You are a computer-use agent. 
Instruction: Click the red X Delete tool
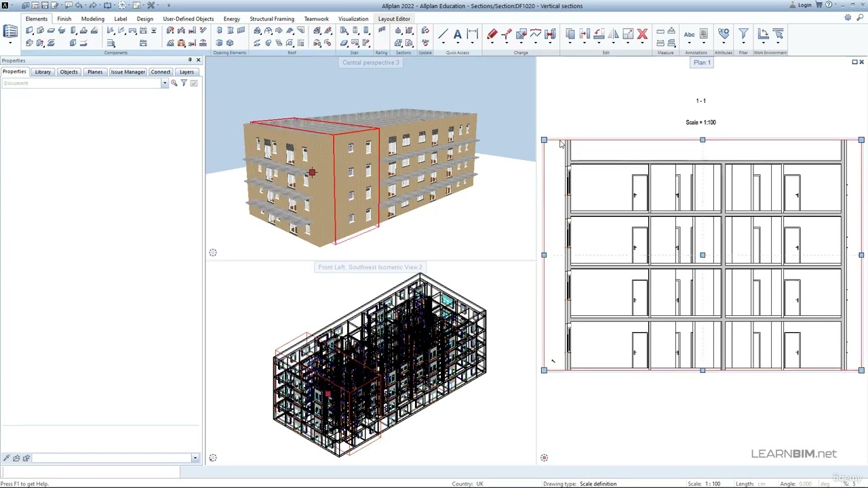coord(642,34)
